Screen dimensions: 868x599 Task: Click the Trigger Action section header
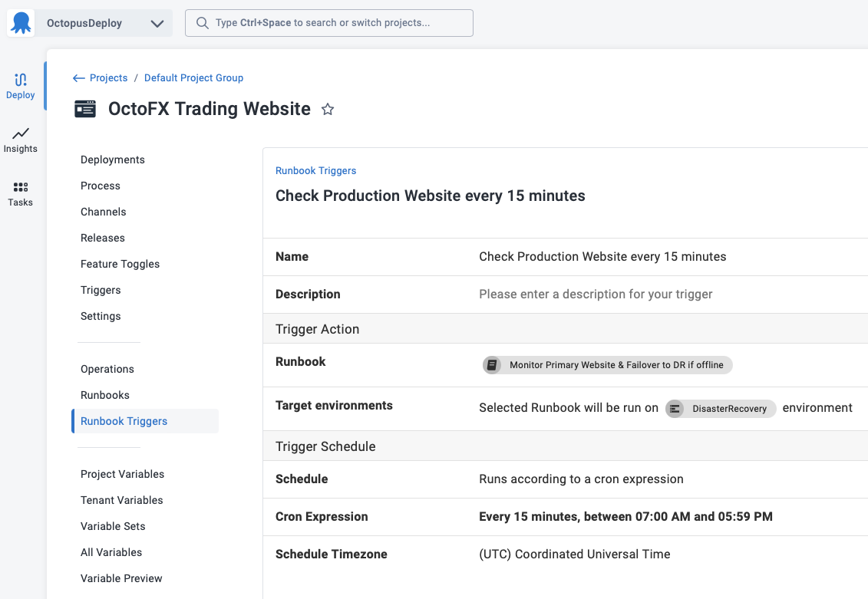coord(565,329)
